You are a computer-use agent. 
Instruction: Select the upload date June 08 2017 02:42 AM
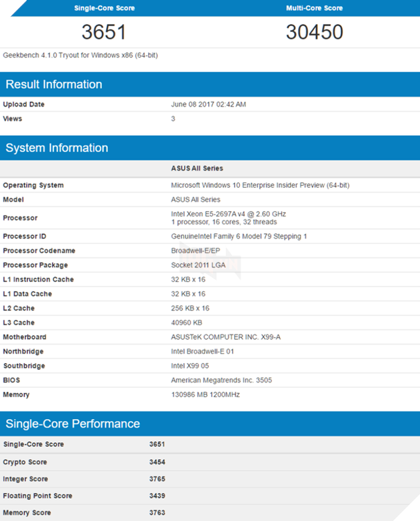[x=209, y=105]
